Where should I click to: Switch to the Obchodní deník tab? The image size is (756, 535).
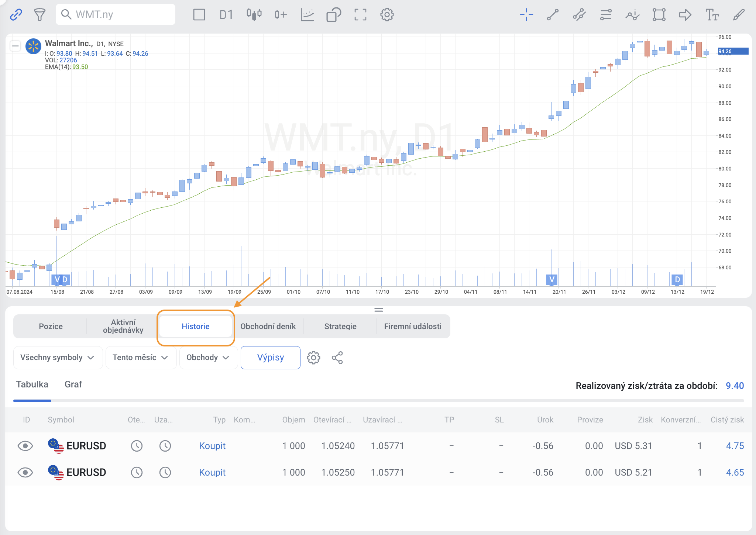click(x=268, y=326)
